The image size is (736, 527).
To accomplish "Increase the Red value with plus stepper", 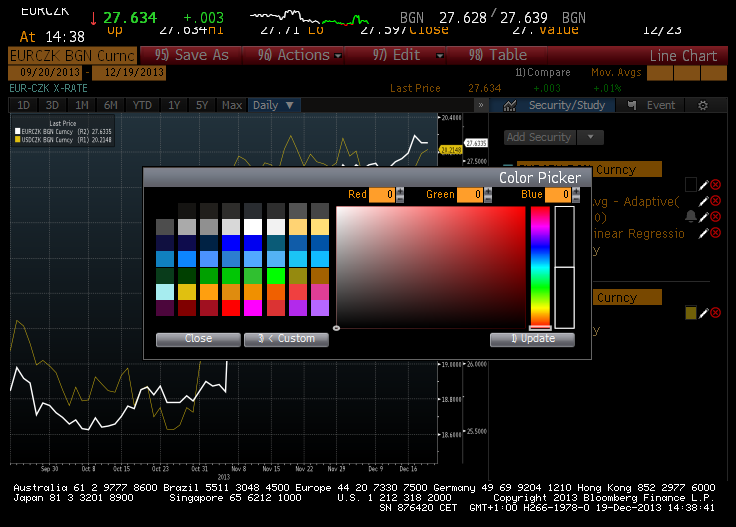I will (400, 191).
